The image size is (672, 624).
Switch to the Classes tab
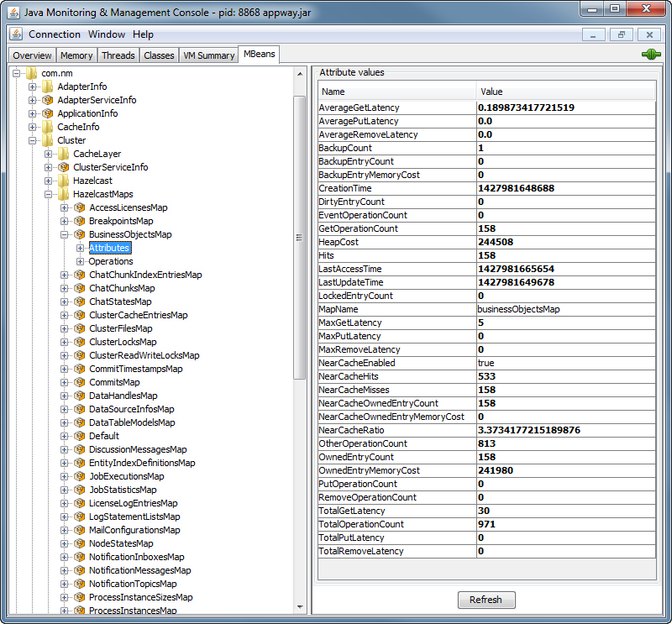coord(159,55)
